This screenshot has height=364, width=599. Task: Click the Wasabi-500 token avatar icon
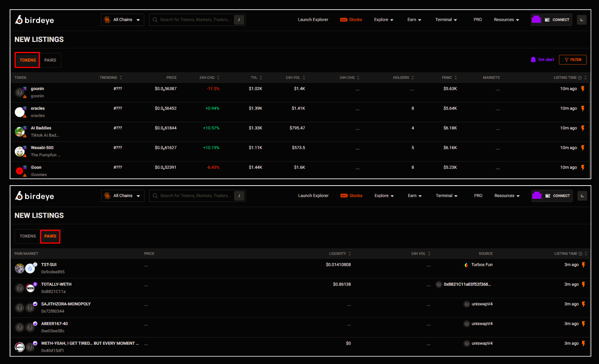coord(20,152)
